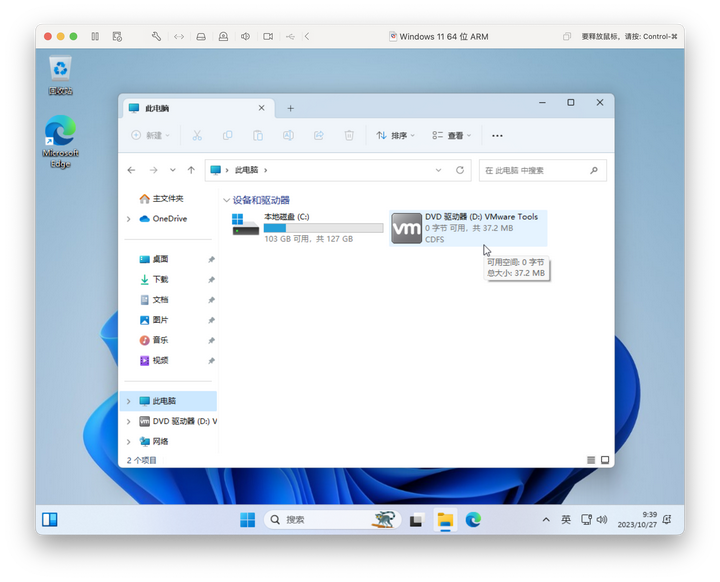
Task: Select 主文件夹 in navigation pane
Action: tap(161, 198)
